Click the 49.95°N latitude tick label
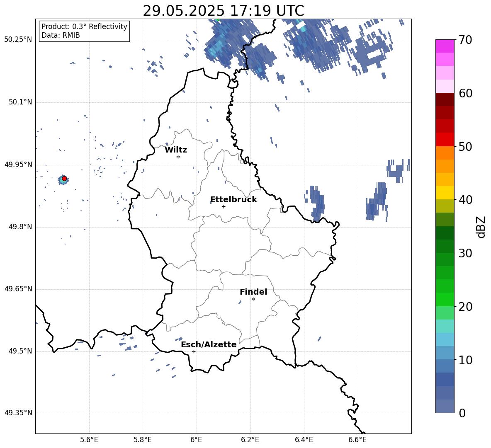Viewport: 491px width, 448px height. [x=18, y=165]
